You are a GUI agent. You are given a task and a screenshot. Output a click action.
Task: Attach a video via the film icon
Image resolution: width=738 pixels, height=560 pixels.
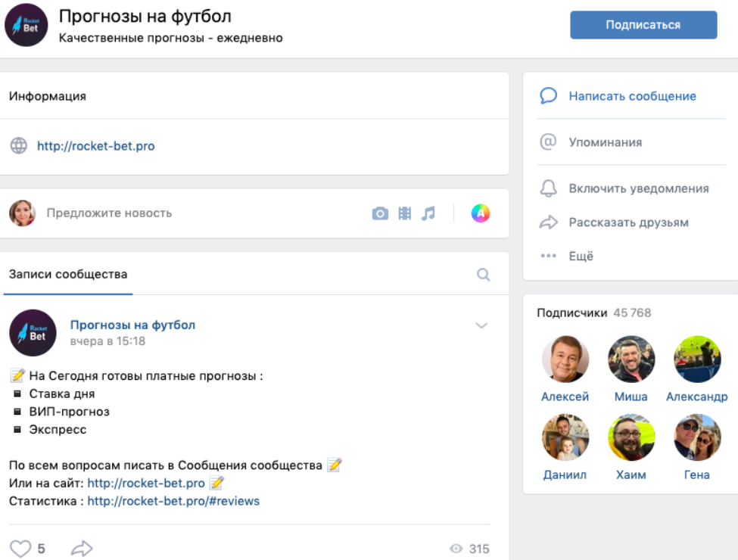tap(405, 213)
